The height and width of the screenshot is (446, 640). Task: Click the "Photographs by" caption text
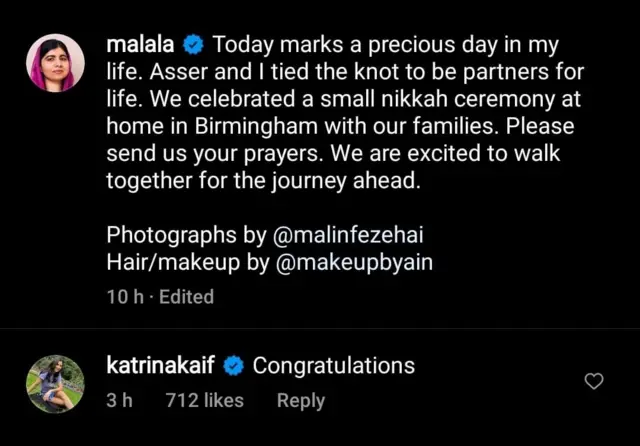tap(186, 236)
